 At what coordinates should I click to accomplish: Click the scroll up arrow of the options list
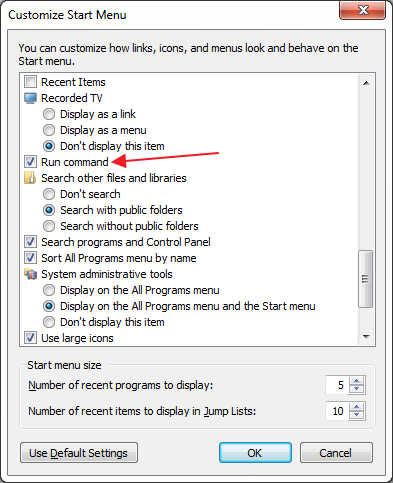point(366,83)
